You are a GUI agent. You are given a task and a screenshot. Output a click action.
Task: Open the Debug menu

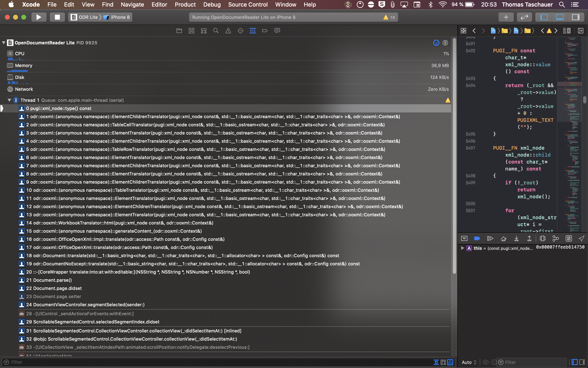(212, 4)
